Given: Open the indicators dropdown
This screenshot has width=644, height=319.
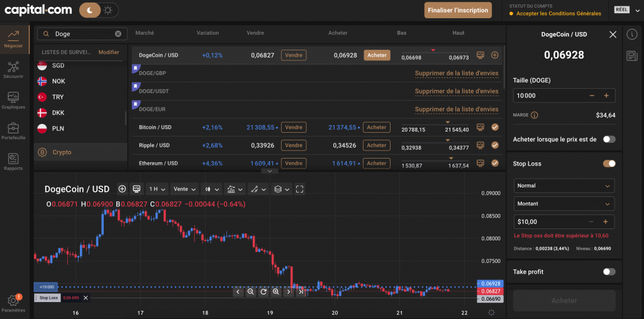Looking at the screenshot, I should coord(235,189).
